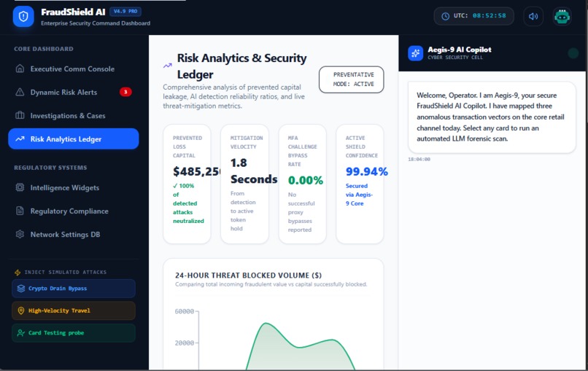
Task: Click the warning triangle icon beside Dynamic Risk Alerts
Action: [x=20, y=92]
